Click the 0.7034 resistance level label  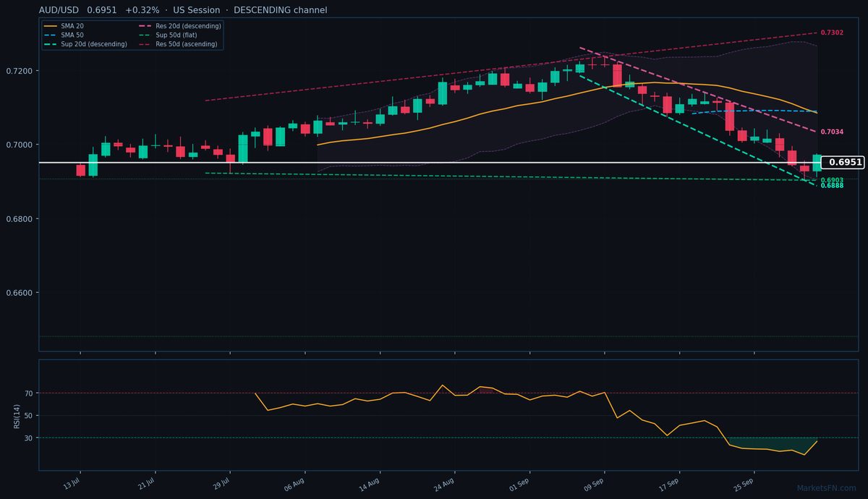coord(832,132)
